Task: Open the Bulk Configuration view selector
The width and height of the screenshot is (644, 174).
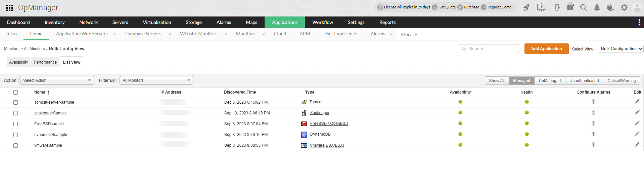Action: pyautogui.click(x=621, y=49)
